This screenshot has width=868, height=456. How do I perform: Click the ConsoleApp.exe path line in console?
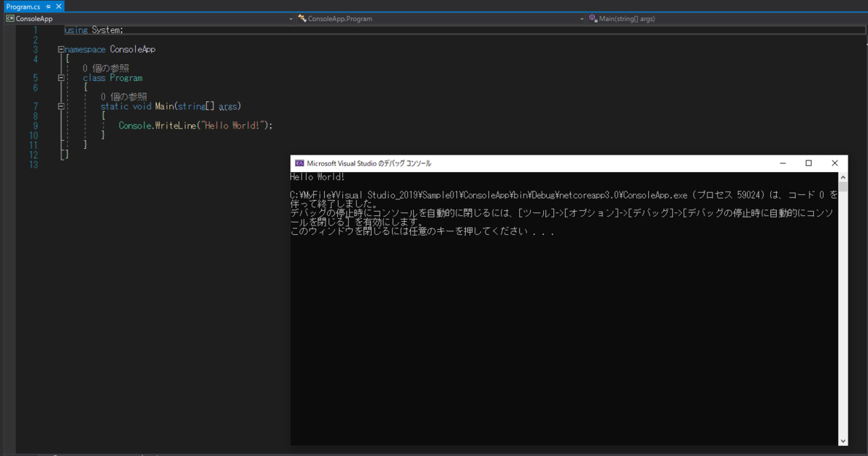[x=564, y=195]
